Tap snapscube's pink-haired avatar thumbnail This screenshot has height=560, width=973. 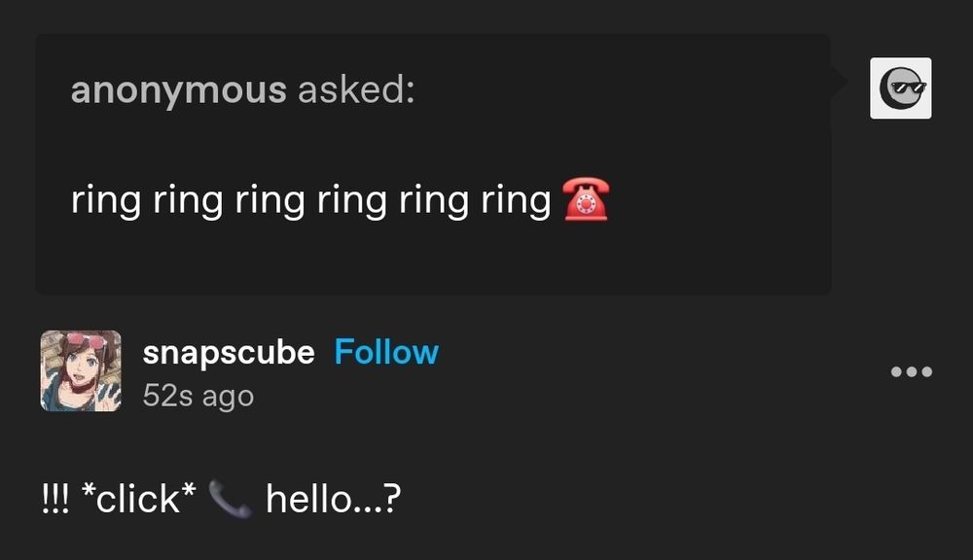pos(80,372)
